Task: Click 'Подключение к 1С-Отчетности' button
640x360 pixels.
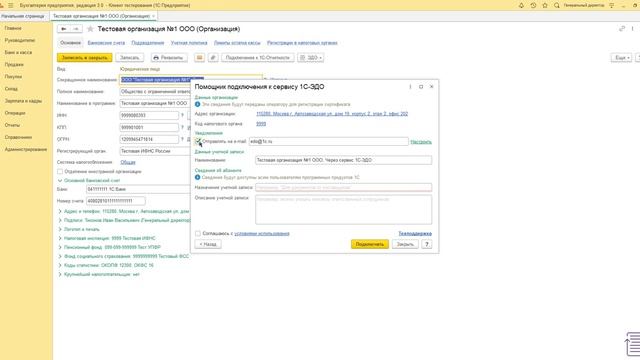Action: 258,58
